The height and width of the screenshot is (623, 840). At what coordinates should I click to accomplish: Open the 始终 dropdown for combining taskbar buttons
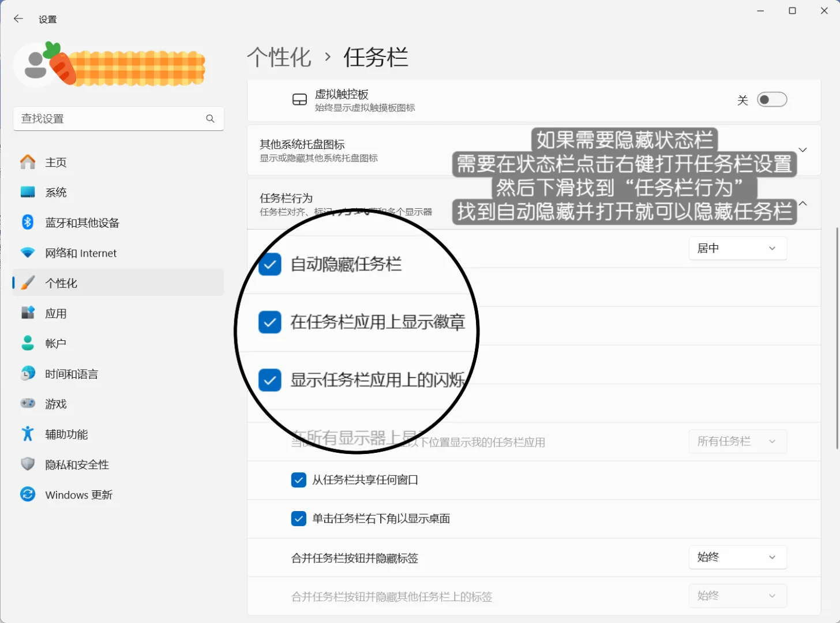pyautogui.click(x=737, y=557)
